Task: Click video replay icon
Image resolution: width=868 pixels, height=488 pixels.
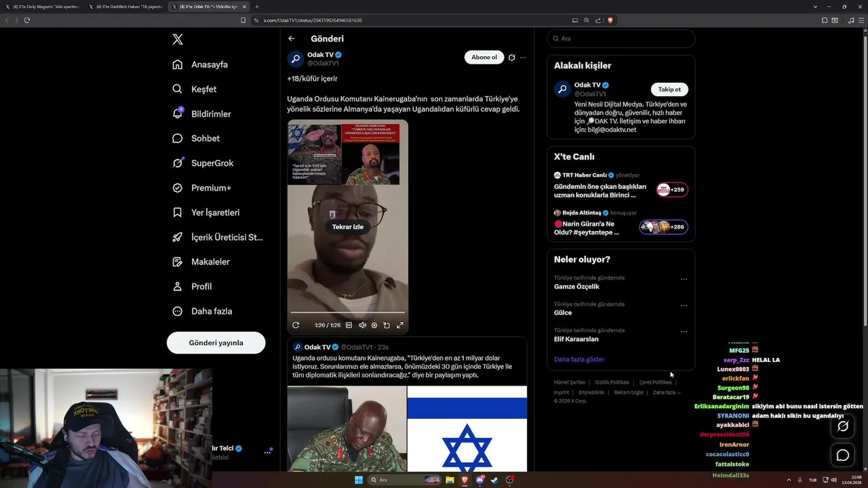Action: click(x=296, y=325)
